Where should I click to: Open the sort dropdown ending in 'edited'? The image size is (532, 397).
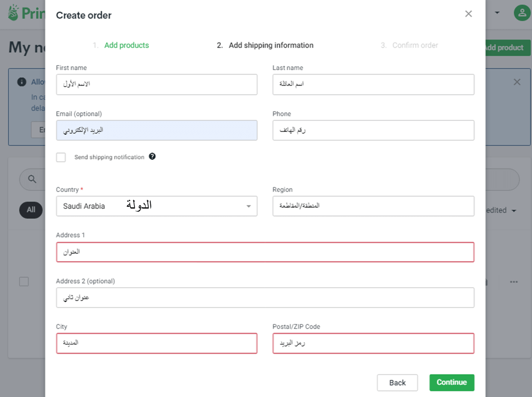click(x=501, y=210)
